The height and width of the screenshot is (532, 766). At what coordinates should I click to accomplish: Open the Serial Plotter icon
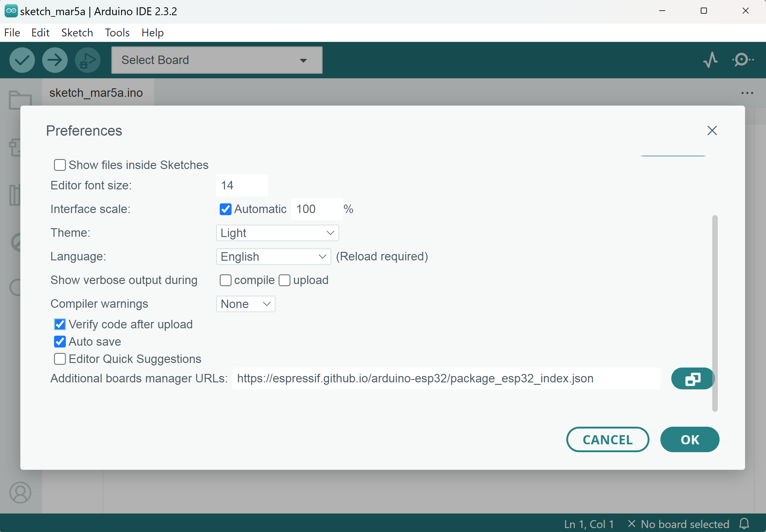pos(710,60)
